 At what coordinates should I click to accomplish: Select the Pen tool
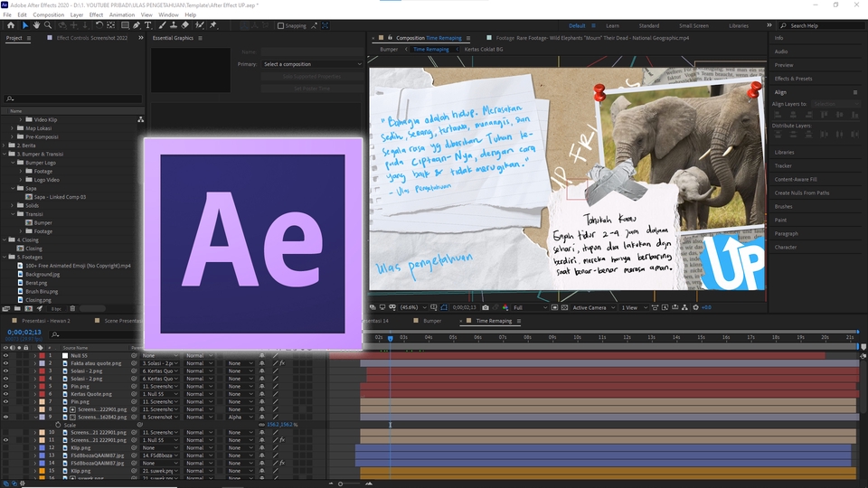tap(137, 25)
